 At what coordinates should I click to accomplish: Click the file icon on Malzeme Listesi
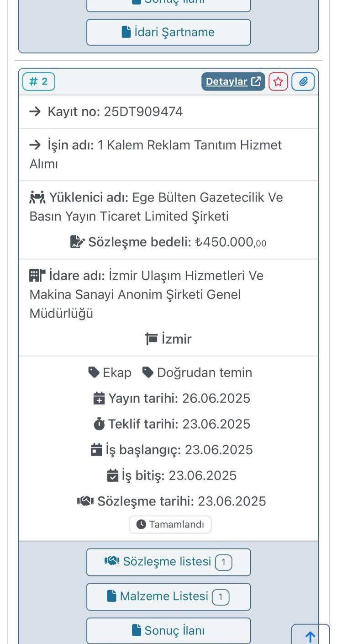111,596
